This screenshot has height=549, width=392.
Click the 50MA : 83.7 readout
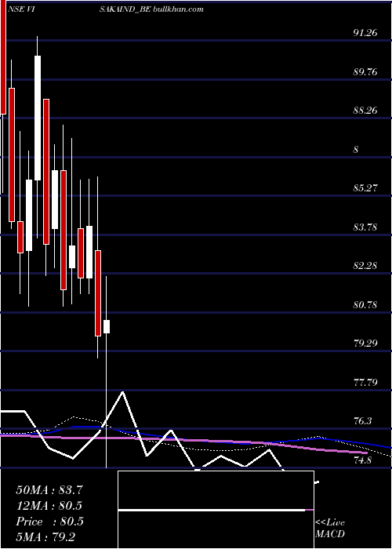[x=49, y=490]
